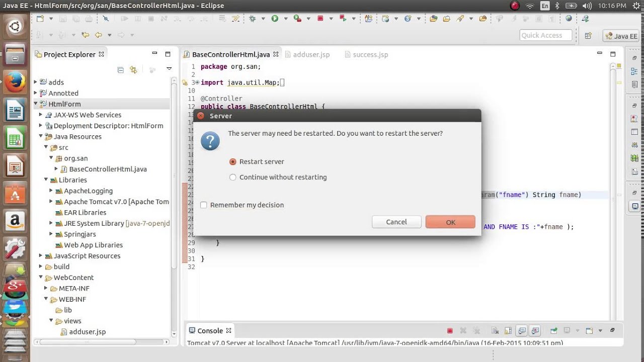Click the Cancel button in Server dialog
Image resolution: width=644 pixels, height=362 pixels.
[396, 222]
